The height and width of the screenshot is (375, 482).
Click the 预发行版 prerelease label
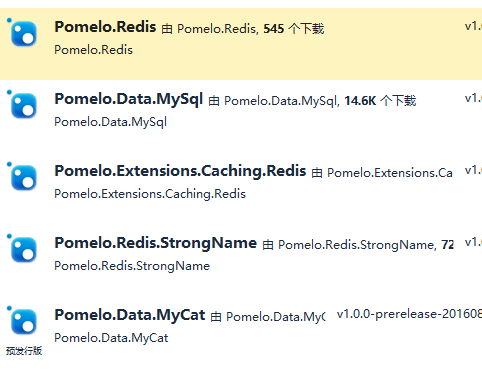tap(24, 351)
